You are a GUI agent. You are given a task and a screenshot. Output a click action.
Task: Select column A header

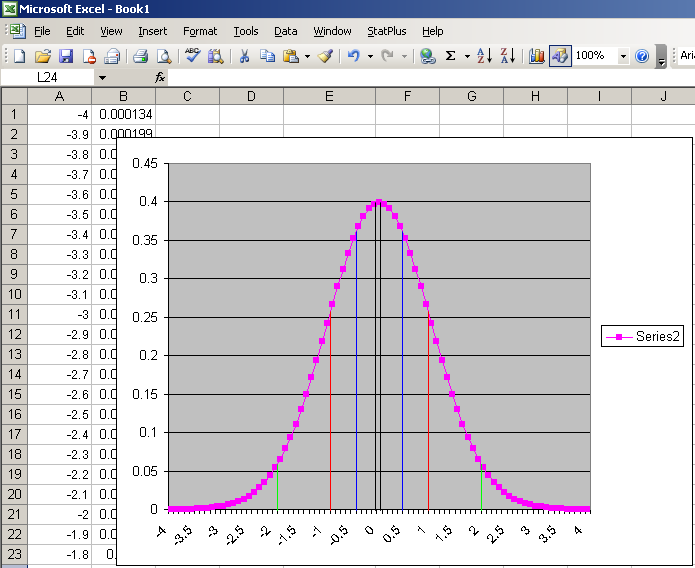click(x=59, y=96)
